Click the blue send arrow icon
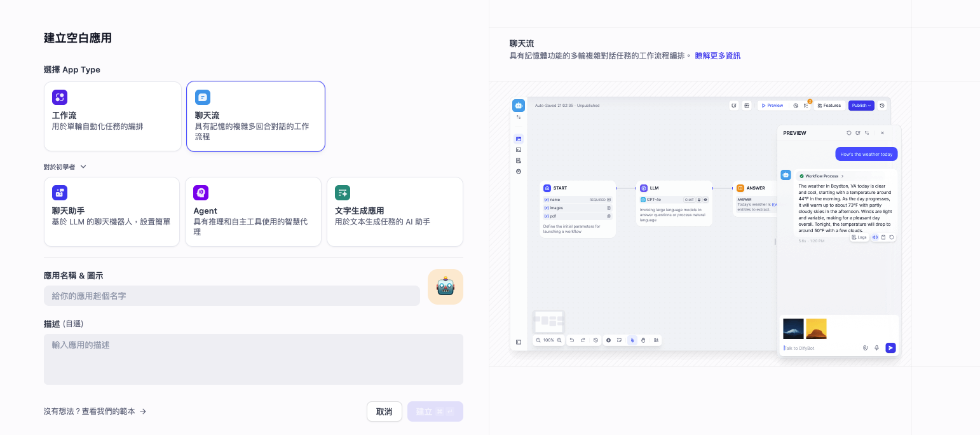 (x=890, y=348)
